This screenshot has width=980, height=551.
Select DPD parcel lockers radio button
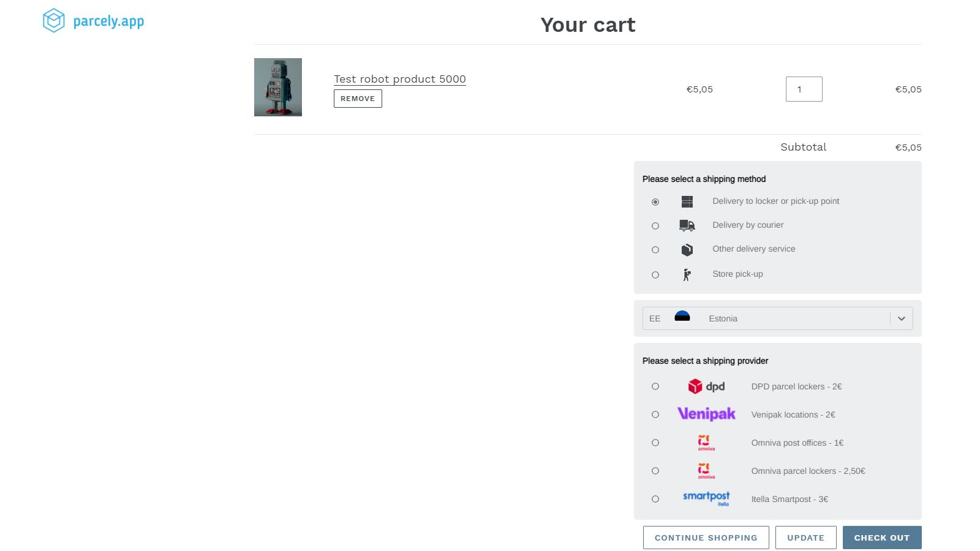click(655, 386)
